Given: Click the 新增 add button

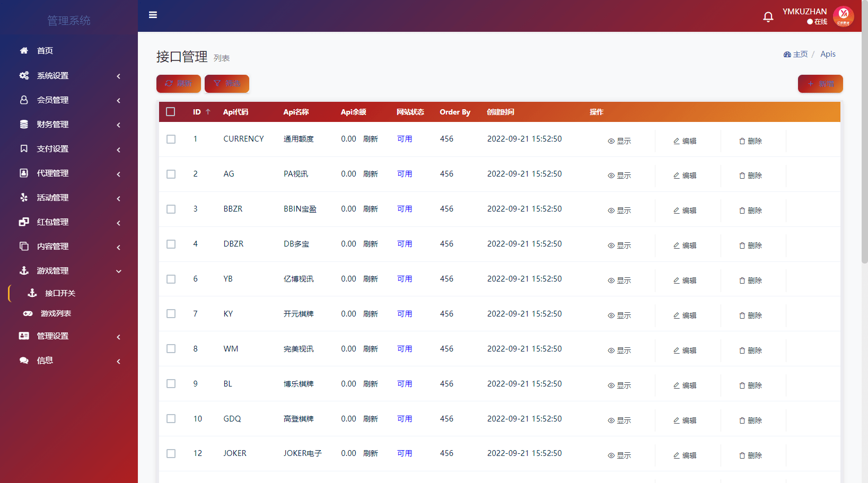Looking at the screenshot, I should click(x=820, y=84).
